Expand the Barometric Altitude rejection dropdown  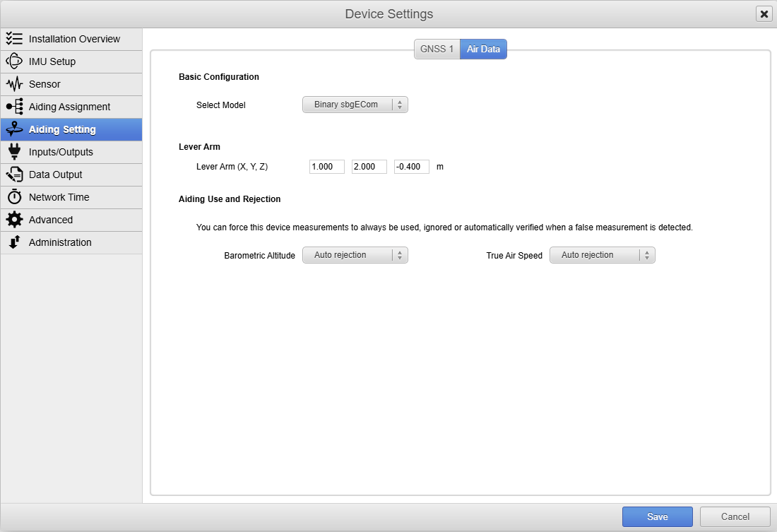click(x=355, y=255)
